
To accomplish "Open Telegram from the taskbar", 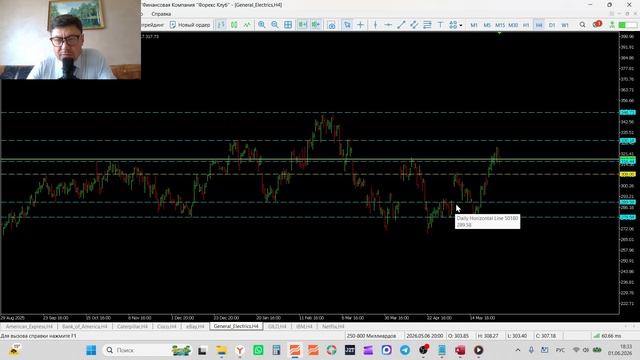I will coord(404,350).
